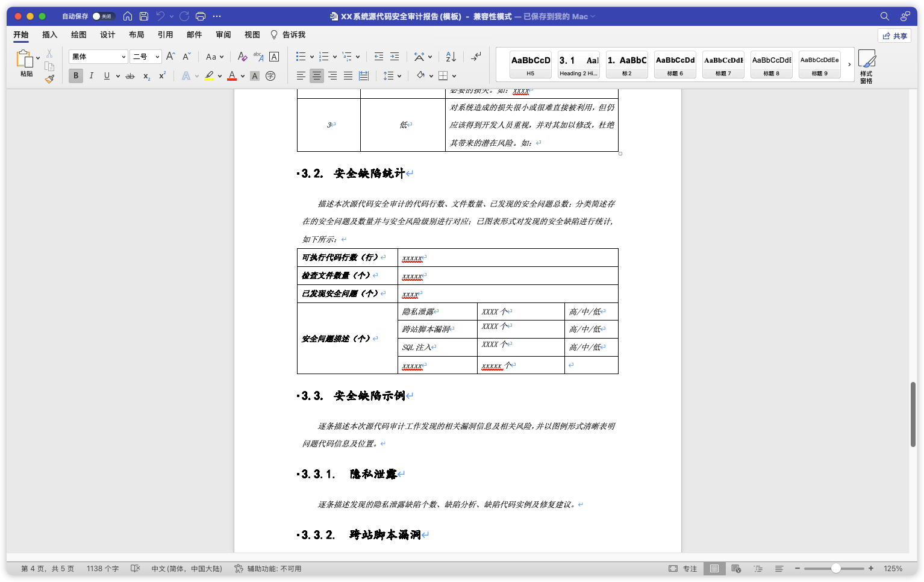Click the Justify text alignment icon

point(348,76)
